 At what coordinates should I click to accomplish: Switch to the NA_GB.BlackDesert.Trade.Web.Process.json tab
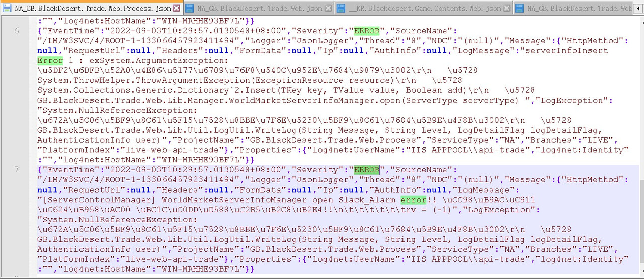pyautogui.click(x=93, y=8)
